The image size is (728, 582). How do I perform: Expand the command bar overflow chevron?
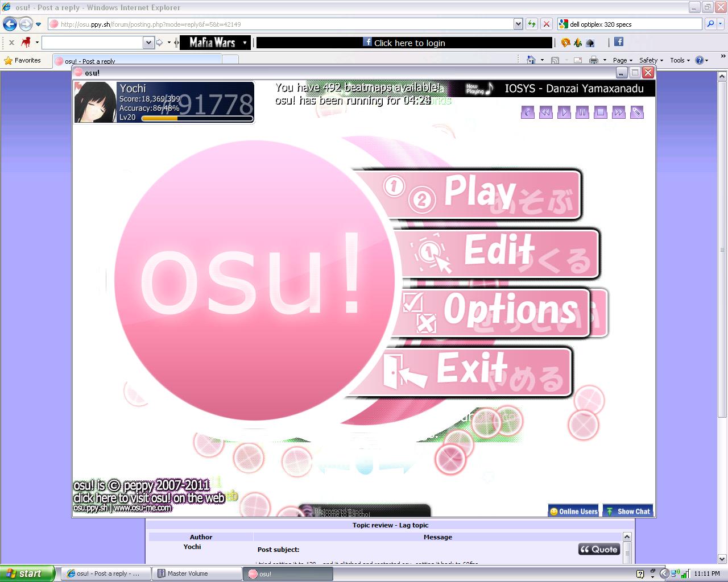723,57
